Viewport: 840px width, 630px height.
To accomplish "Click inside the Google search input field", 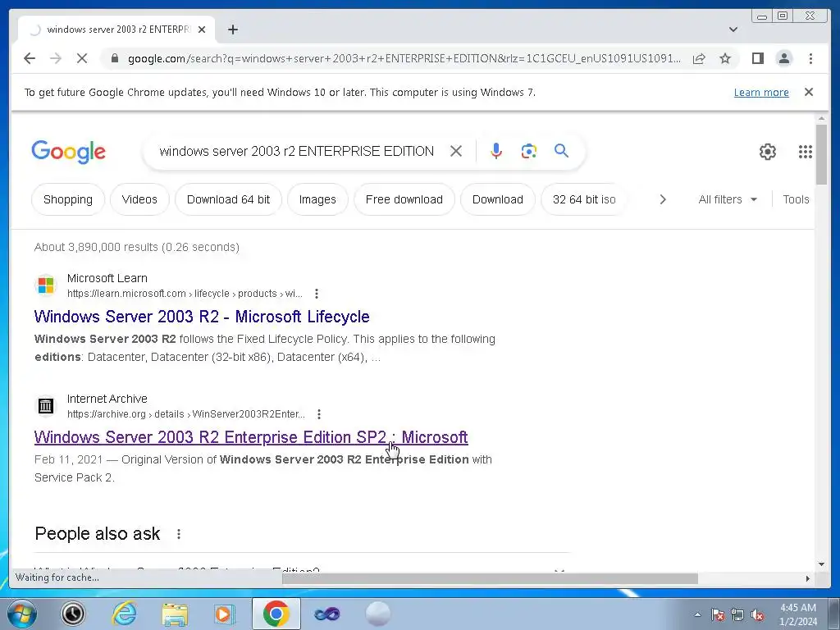I will coord(296,151).
